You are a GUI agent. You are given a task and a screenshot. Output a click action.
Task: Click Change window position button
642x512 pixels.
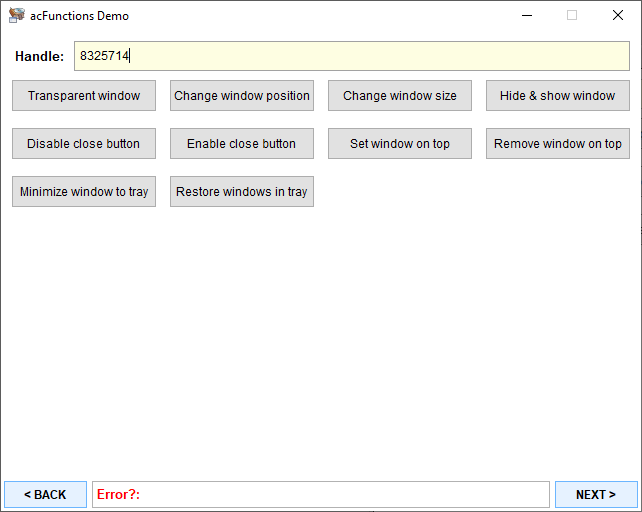click(242, 96)
